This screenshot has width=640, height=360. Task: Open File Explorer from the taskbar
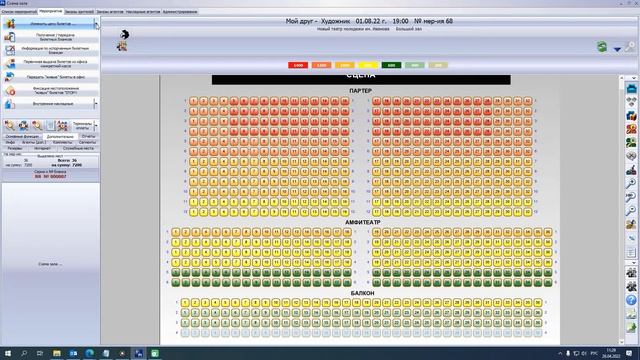(57, 353)
